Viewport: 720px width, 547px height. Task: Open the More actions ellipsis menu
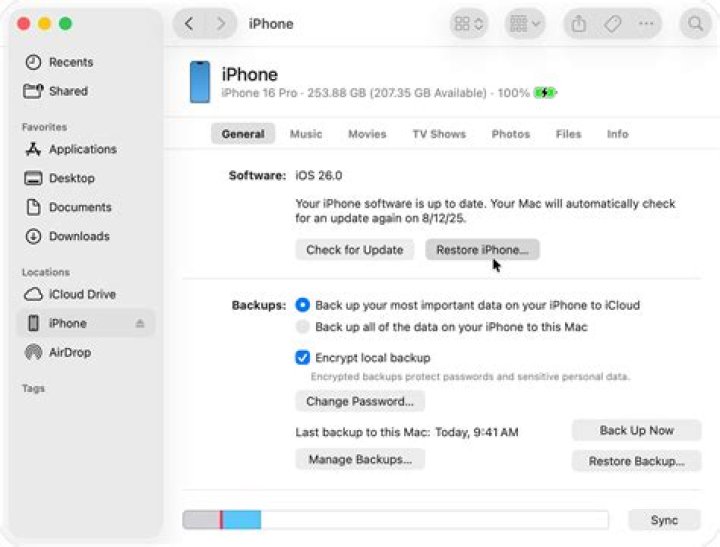click(x=646, y=23)
